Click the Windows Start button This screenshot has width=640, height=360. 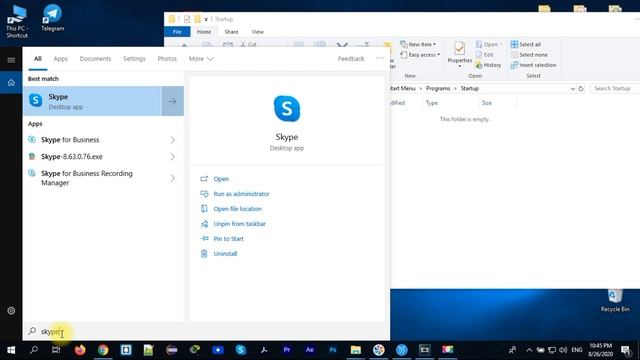[x=11, y=350]
